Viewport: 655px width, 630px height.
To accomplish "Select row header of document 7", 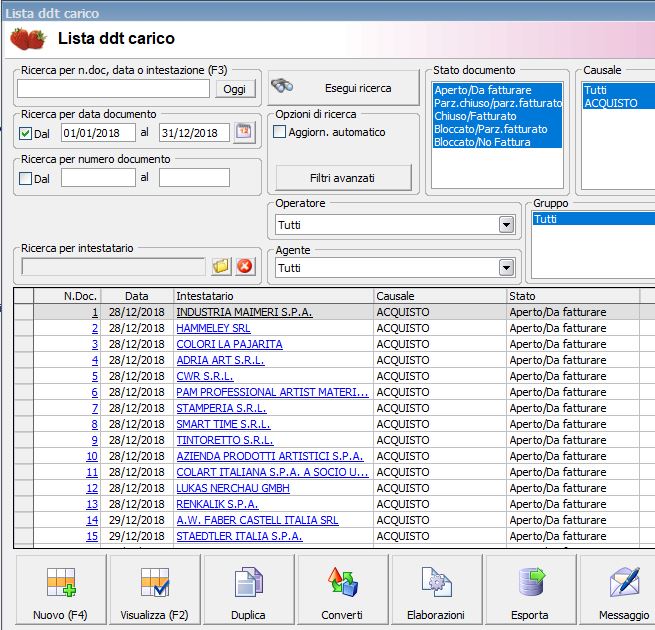I will point(24,408).
